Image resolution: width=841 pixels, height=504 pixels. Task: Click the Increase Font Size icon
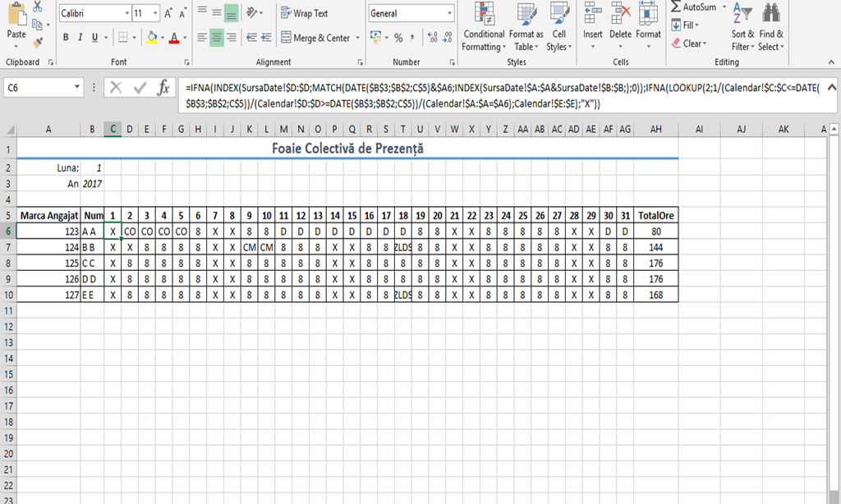(x=168, y=14)
